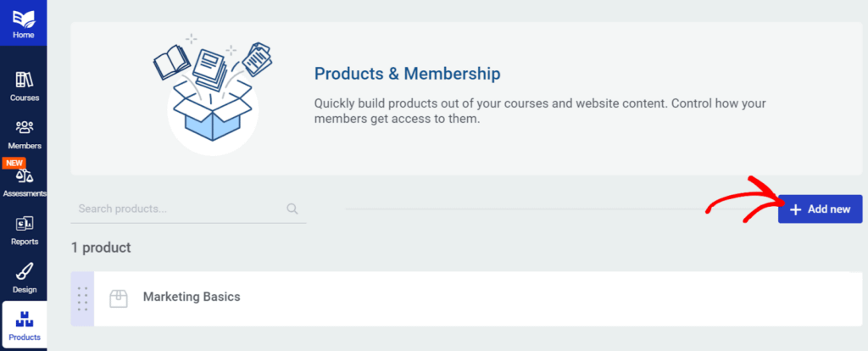Click the Home book logo icon
868x351 pixels.
coord(24,18)
